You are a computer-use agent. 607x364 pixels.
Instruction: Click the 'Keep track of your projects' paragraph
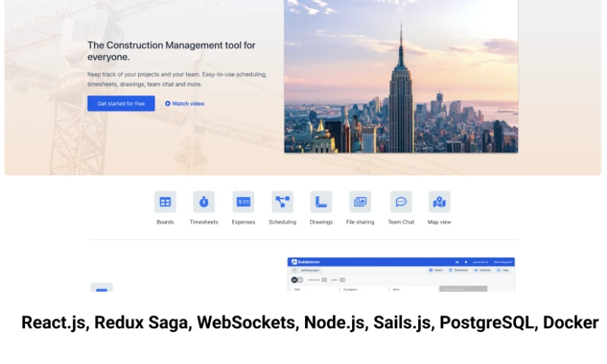point(177,80)
